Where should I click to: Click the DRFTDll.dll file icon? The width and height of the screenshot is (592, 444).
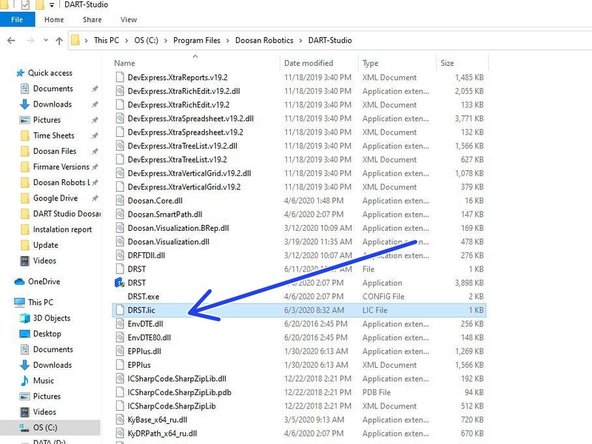click(120, 255)
